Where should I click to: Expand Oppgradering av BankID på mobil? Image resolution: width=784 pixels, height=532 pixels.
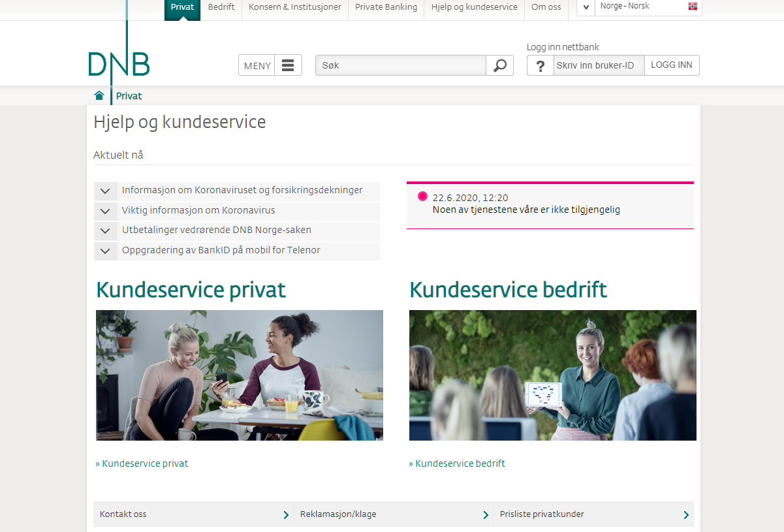[105, 251]
